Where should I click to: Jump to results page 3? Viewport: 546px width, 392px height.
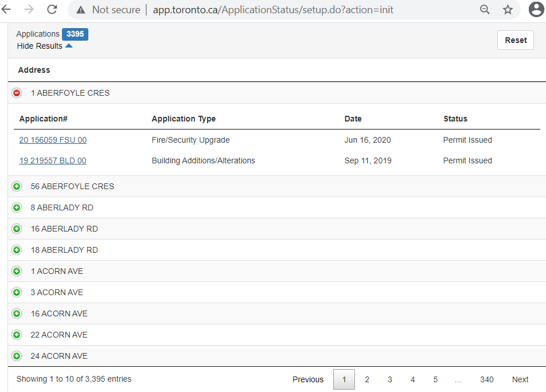tap(389, 379)
